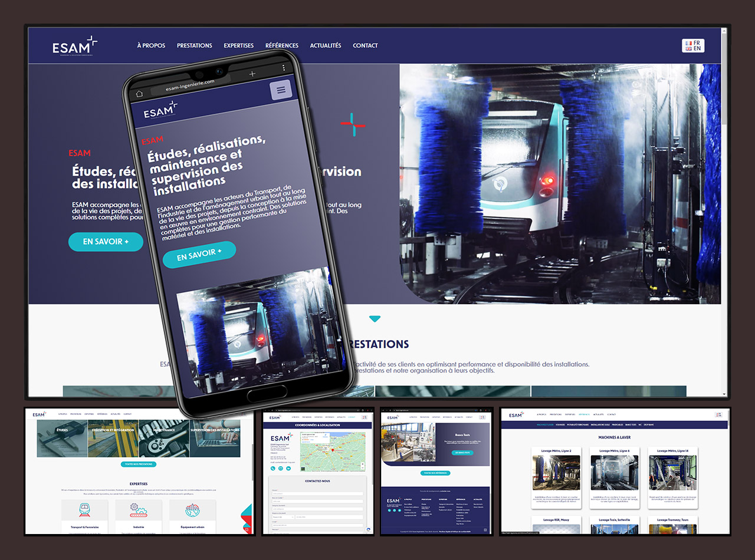Screen dimensions: 755x560
Task: Select the Transport & Ferroviaire train icon
Action: [x=84, y=510]
